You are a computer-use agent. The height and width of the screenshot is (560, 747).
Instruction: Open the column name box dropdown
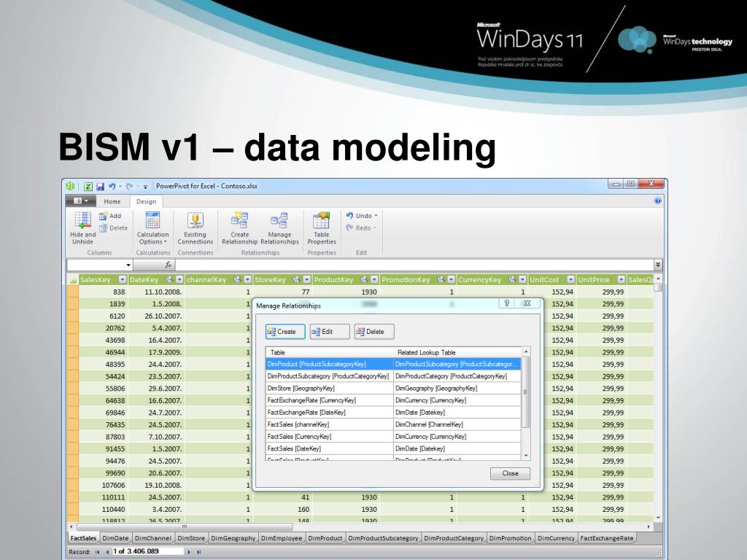pos(128,265)
